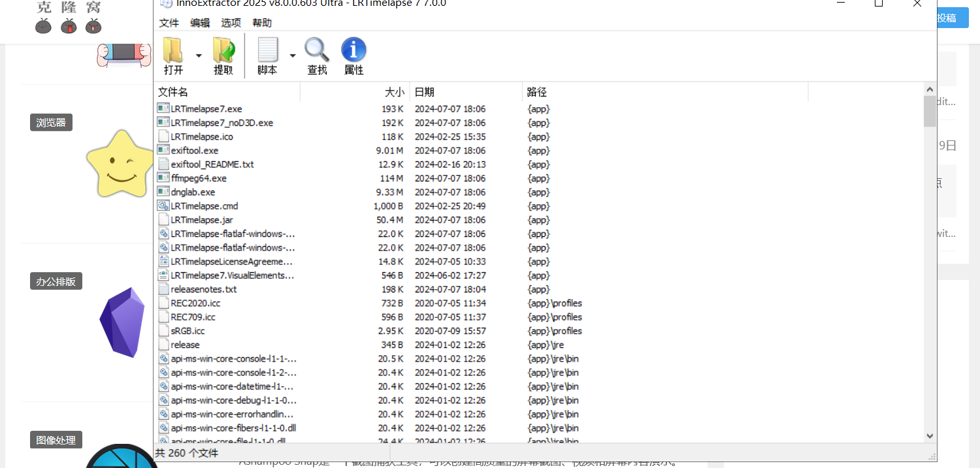The width and height of the screenshot is (980, 468).
Task: Select the api-ms-win-core-fibers-l1-1-0.dll file icon
Action: (163, 428)
